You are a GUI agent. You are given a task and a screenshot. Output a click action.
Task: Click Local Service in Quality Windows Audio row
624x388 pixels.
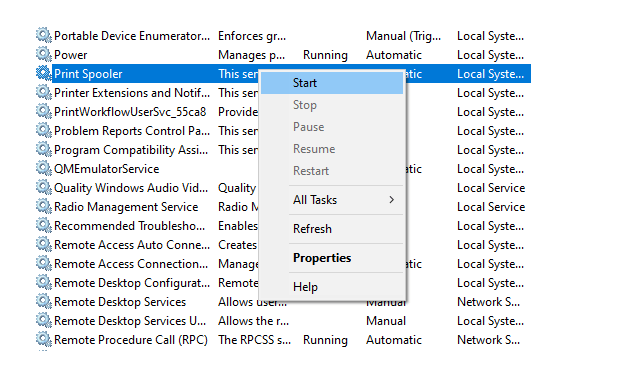491,188
